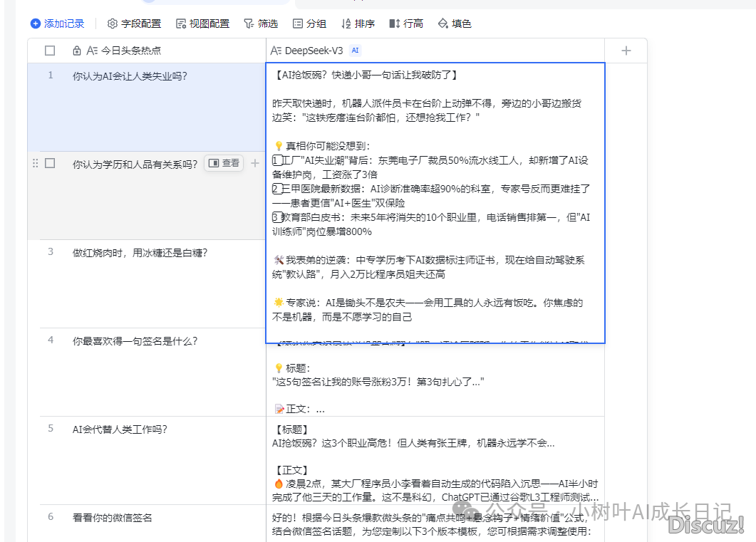Select cell 你认为AI会让人类失业吗?
The width and height of the screenshot is (756, 542).
pos(147,107)
